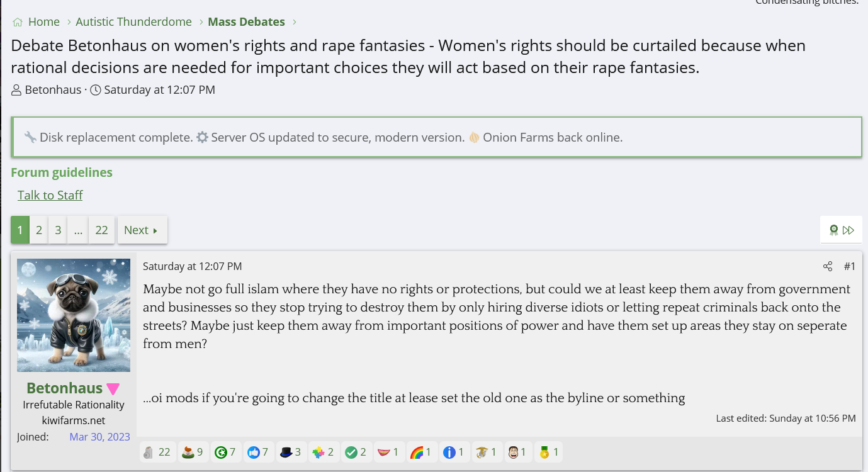Image resolution: width=868 pixels, height=472 pixels.
Task: Go to Autistic Thunderdome section
Action: click(x=133, y=22)
